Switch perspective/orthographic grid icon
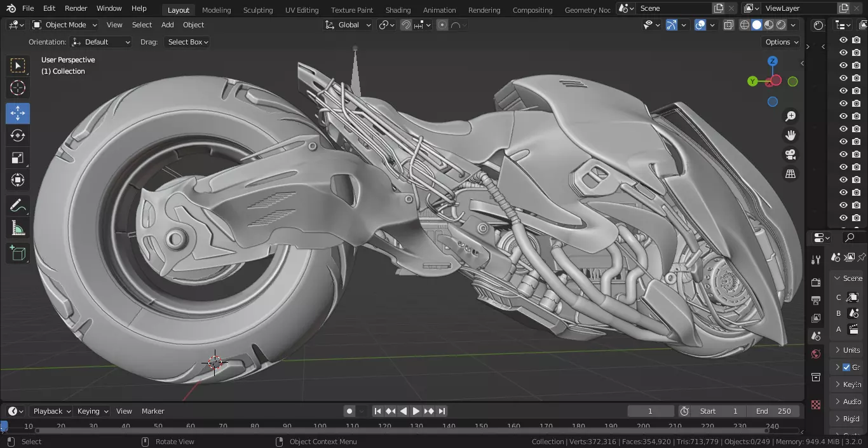 (790, 173)
